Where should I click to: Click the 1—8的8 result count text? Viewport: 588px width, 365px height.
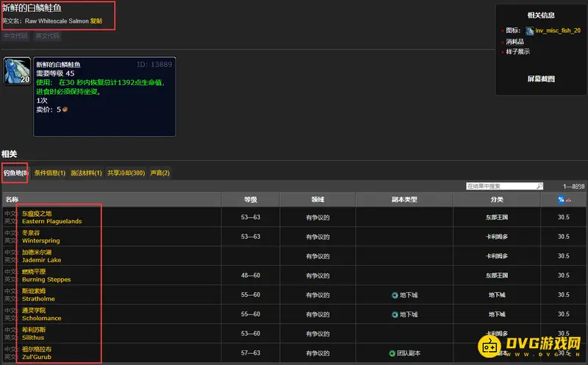coord(573,187)
